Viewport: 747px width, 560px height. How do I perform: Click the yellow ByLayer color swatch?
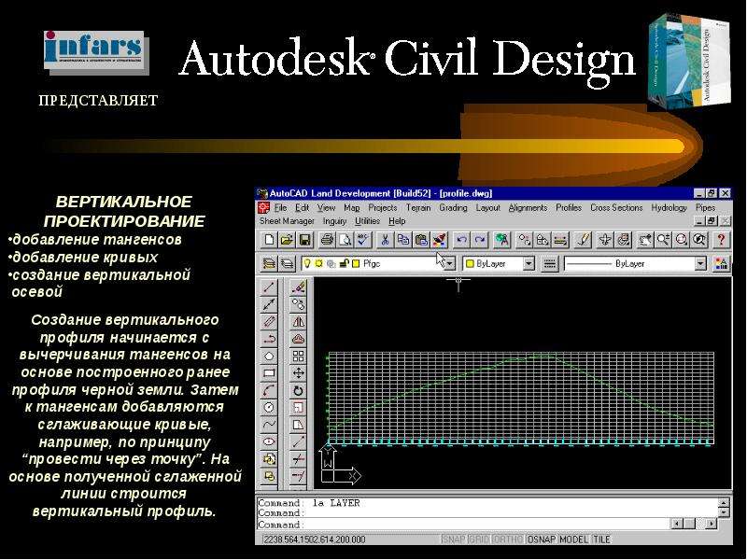point(470,263)
